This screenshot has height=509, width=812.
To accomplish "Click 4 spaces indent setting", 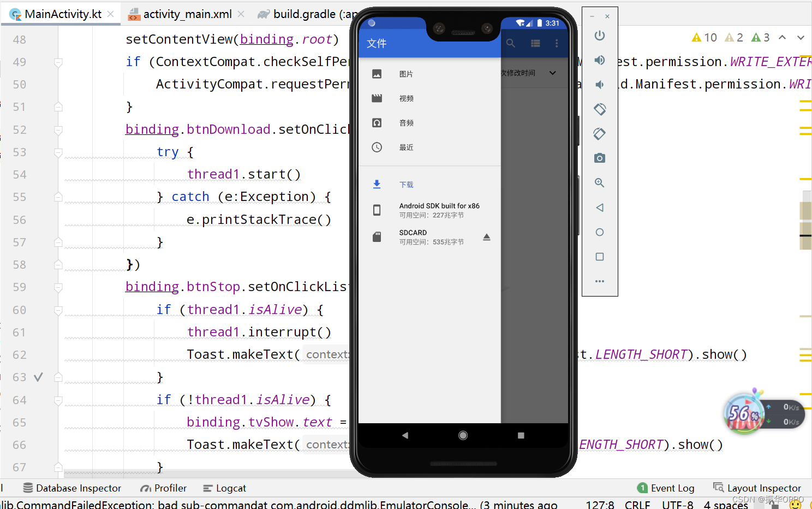I will 726,505.
